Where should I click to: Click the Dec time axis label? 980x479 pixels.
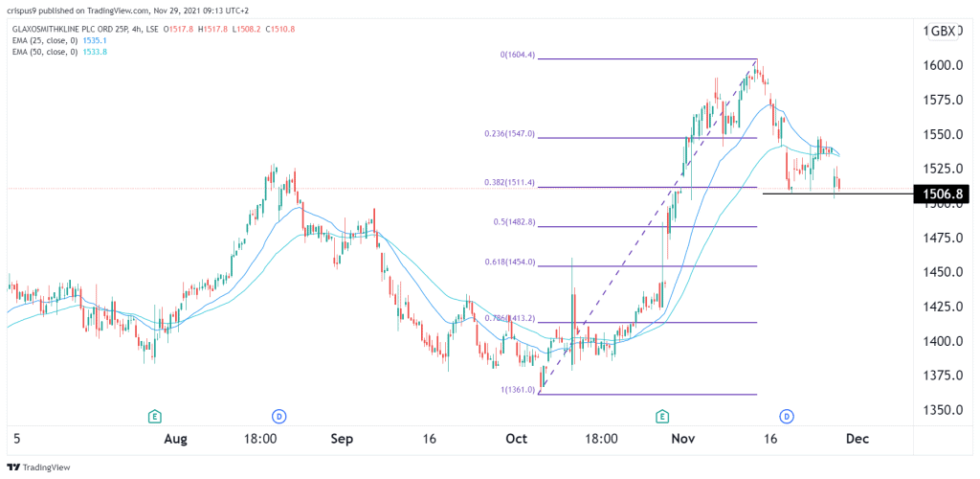coord(857,440)
